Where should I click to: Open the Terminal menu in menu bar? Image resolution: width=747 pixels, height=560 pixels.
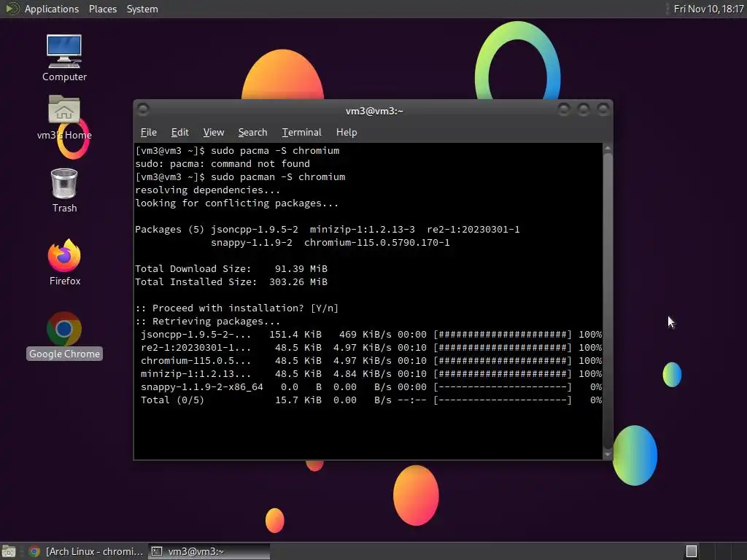point(301,133)
